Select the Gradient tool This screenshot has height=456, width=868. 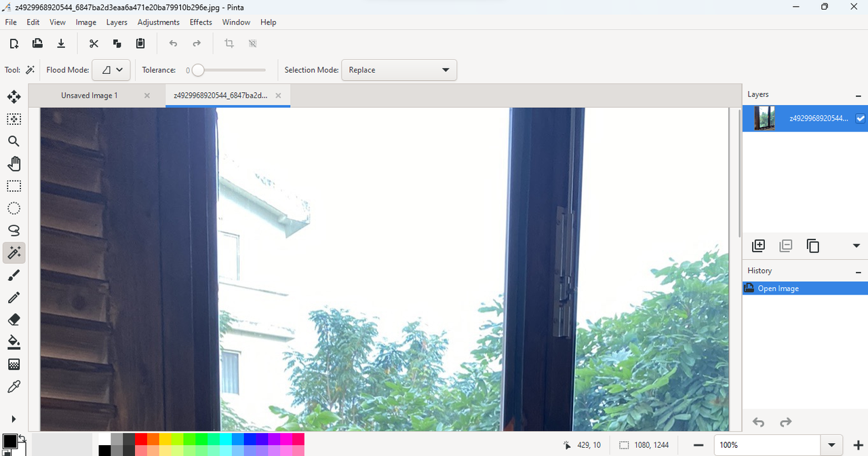click(14, 364)
